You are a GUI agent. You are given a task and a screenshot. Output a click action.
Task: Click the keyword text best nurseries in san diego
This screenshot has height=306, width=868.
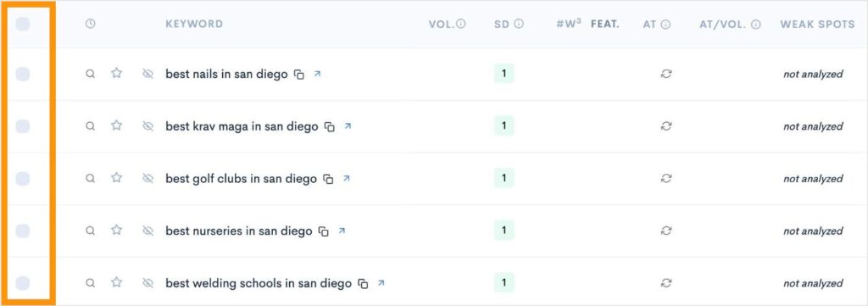pos(239,231)
